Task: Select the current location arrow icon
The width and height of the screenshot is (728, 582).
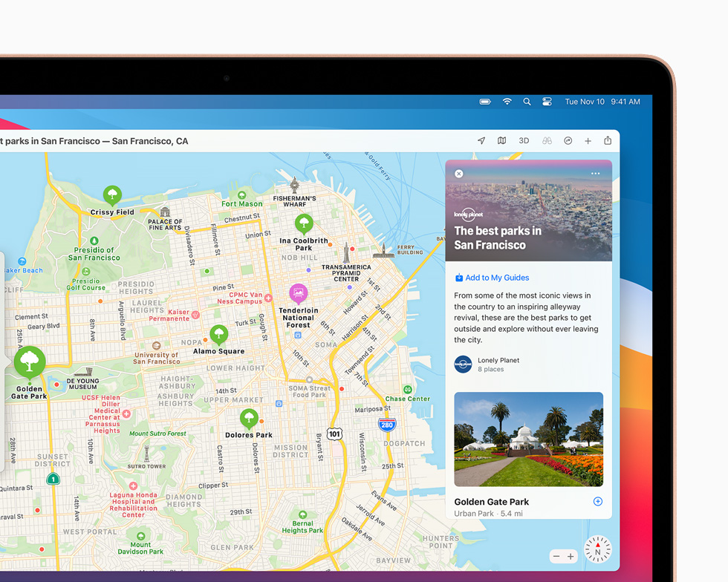Action: click(x=481, y=140)
